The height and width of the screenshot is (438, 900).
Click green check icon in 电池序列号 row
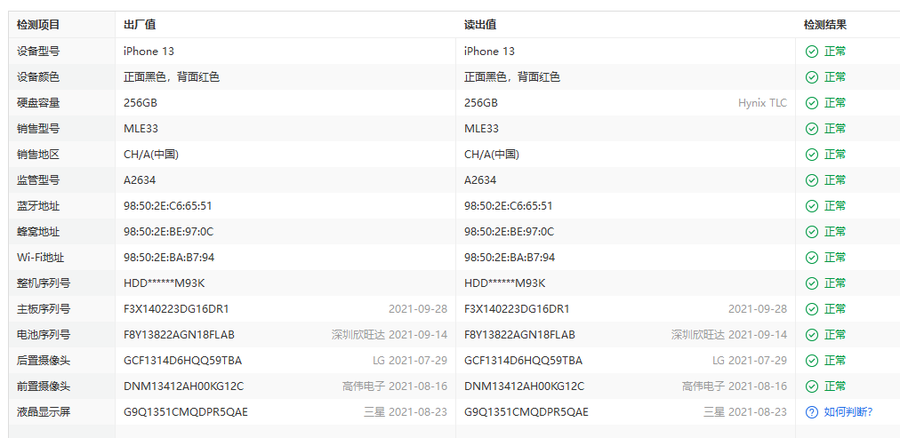click(x=812, y=335)
